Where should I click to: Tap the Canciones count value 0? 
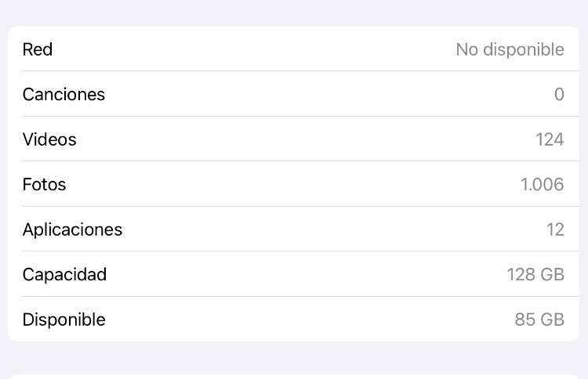[x=559, y=95]
